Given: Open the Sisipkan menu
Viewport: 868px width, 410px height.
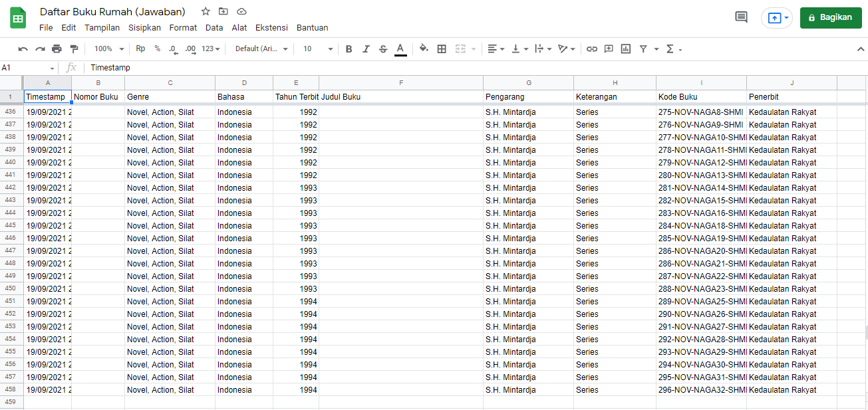Looking at the screenshot, I should [x=144, y=28].
